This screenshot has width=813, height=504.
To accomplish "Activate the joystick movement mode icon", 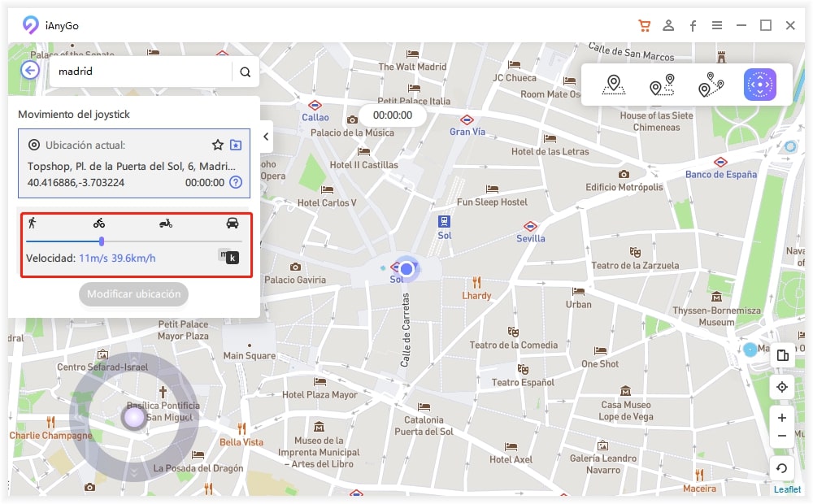I will 760,85.
